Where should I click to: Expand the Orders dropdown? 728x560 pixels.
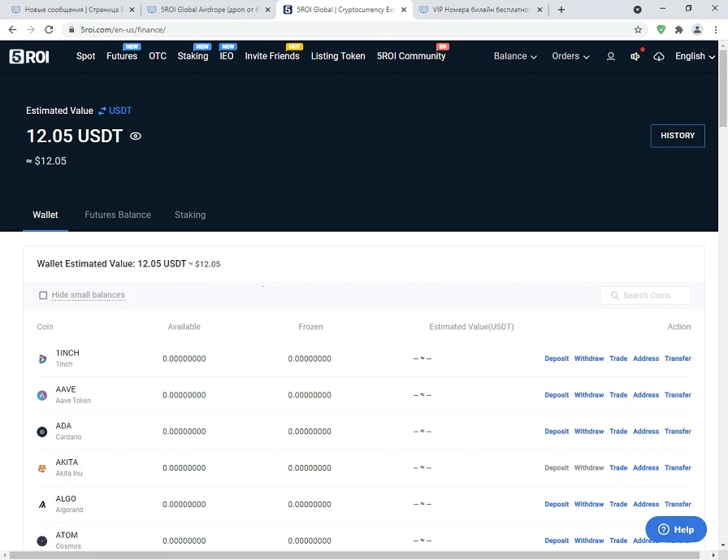tap(570, 56)
